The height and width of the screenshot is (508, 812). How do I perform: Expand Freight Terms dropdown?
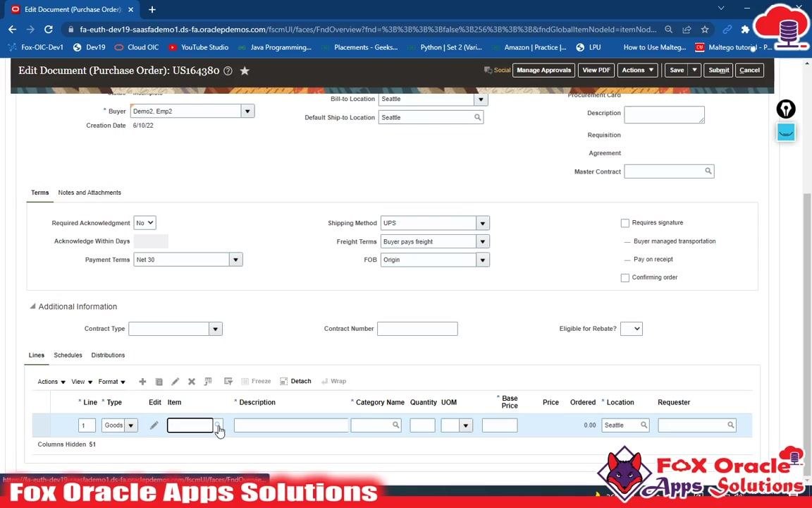pyautogui.click(x=483, y=241)
